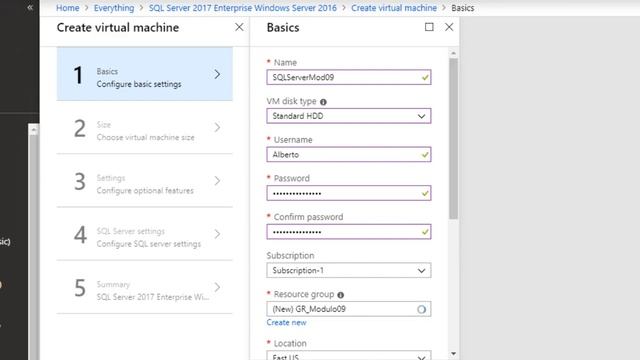
Task: Click the Create new resource group link
Action: 286,322
